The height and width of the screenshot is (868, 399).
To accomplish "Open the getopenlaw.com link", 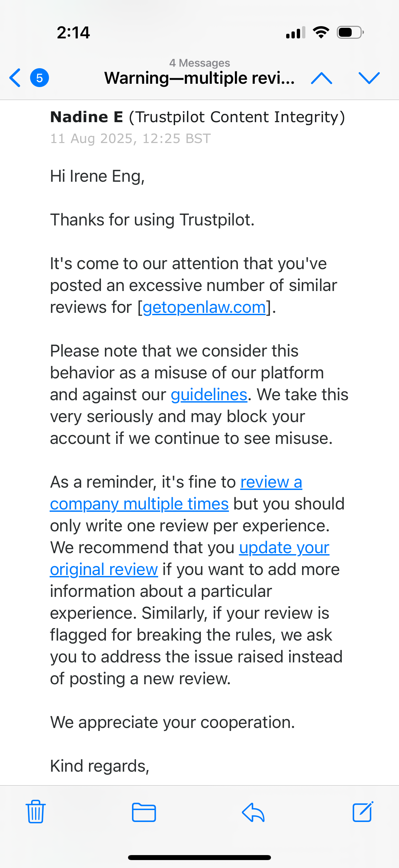I will pos(204,307).
